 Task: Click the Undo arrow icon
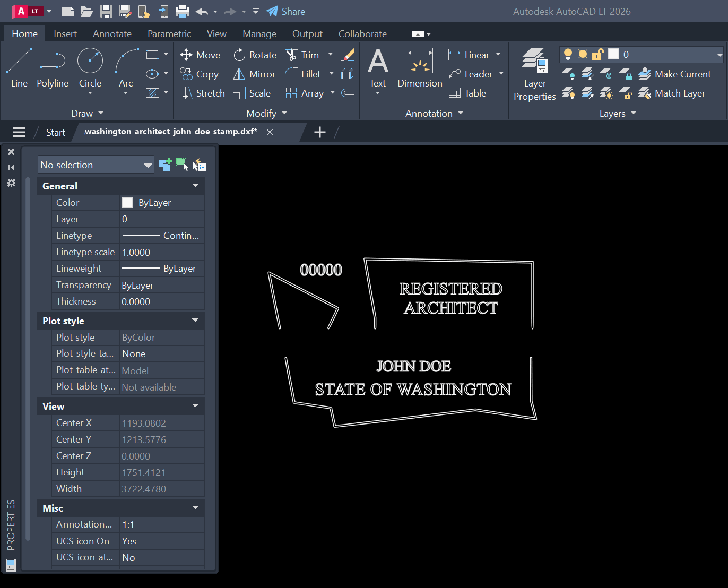tap(202, 11)
